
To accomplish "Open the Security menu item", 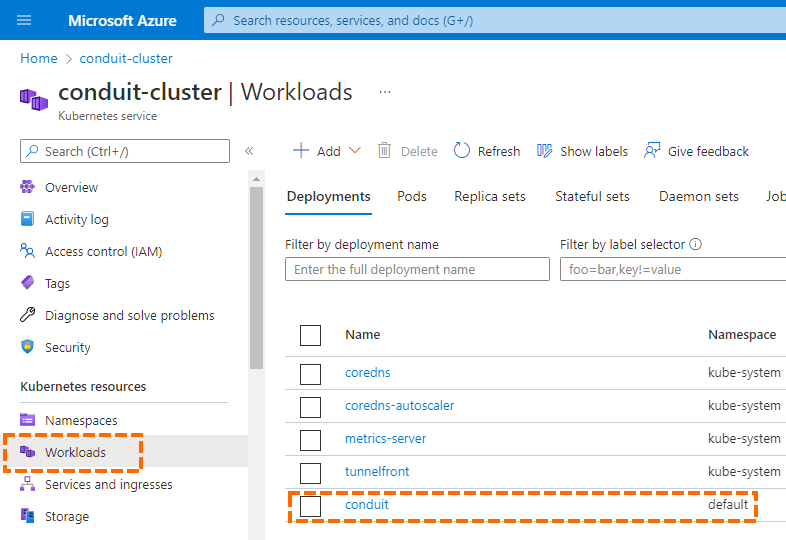I will click(68, 347).
